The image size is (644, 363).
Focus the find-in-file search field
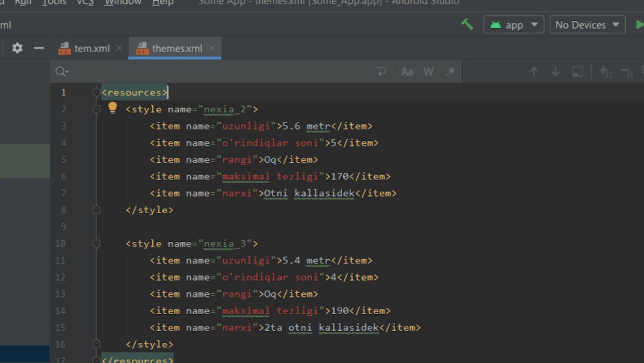[221, 72]
